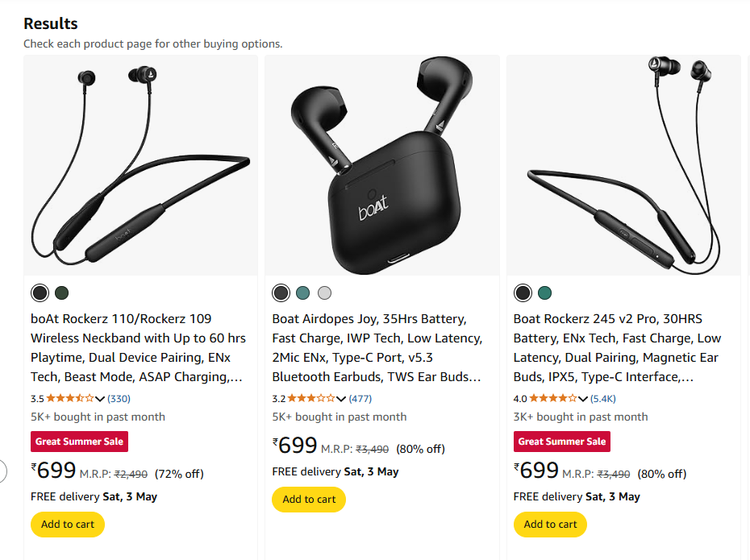Screen dimensions: 750x560
Task: Click Great Summer Sale badge on Rockerz 245
Action: point(562,442)
